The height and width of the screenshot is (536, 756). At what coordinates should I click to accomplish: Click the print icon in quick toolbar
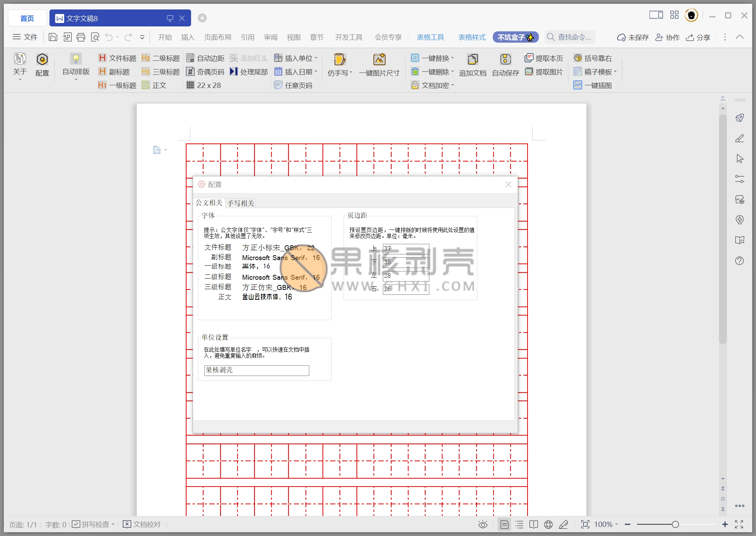coord(81,37)
